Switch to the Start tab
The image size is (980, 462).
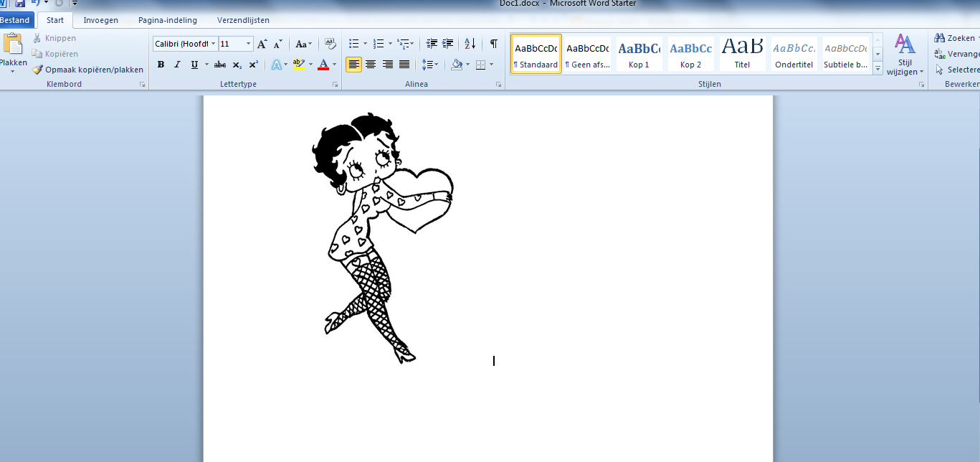click(x=54, y=20)
